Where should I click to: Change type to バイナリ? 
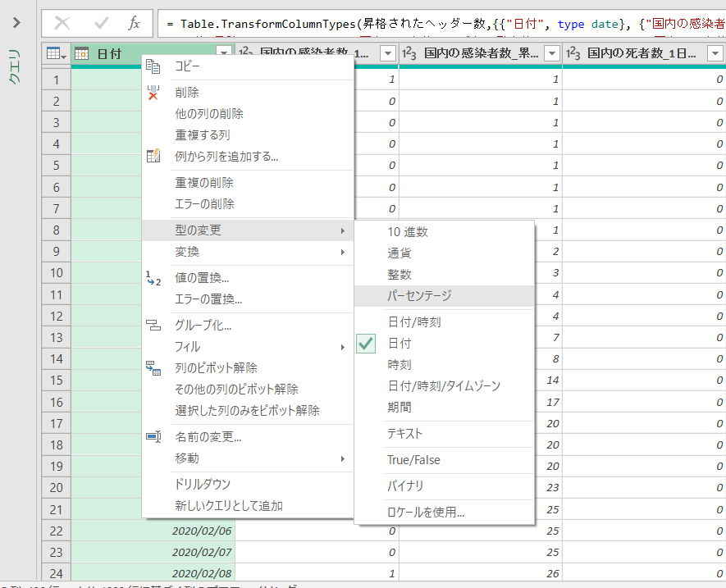(x=405, y=485)
